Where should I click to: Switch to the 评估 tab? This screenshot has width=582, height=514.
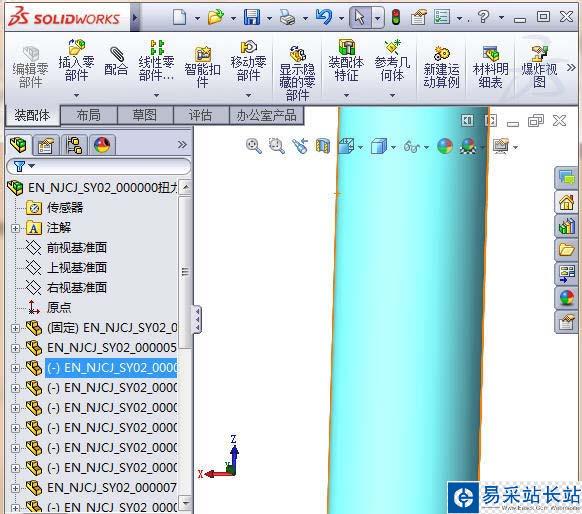pyautogui.click(x=200, y=115)
